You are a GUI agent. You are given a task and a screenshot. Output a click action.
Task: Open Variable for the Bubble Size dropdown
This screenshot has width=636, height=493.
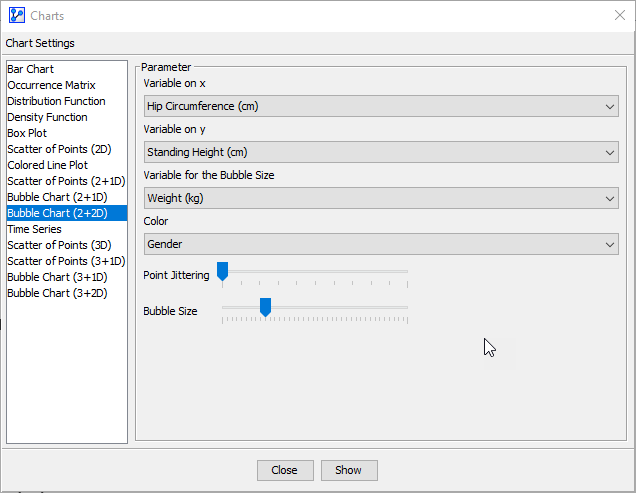(x=381, y=198)
